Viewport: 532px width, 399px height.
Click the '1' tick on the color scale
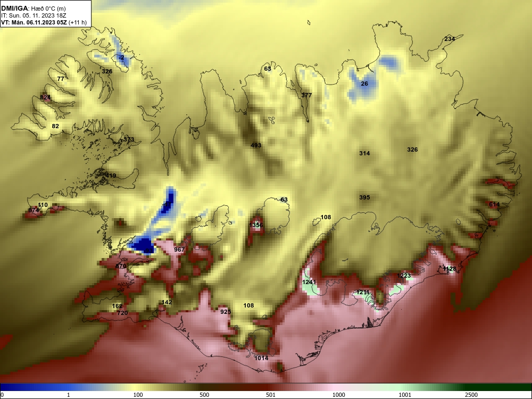[68, 395]
